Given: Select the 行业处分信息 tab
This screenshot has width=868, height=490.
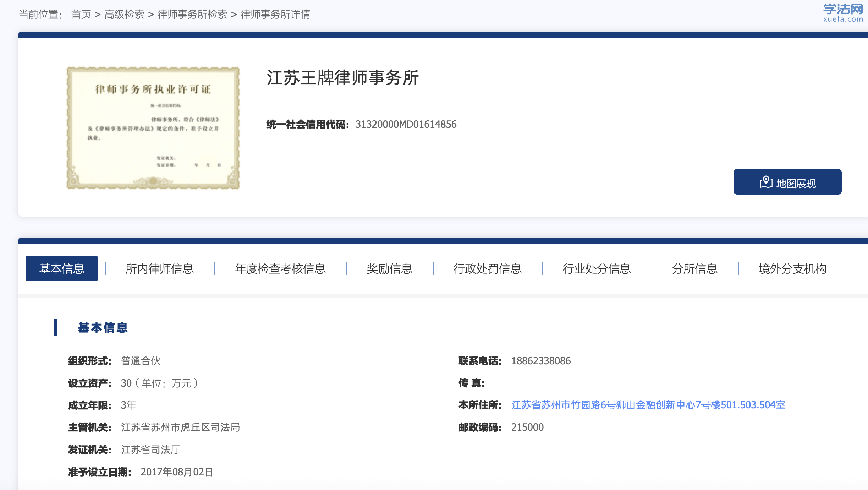Looking at the screenshot, I should click(x=597, y=269).
